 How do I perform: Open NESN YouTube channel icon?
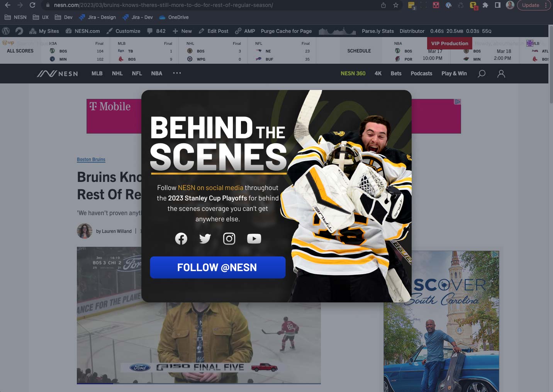[x=254, y=239]
